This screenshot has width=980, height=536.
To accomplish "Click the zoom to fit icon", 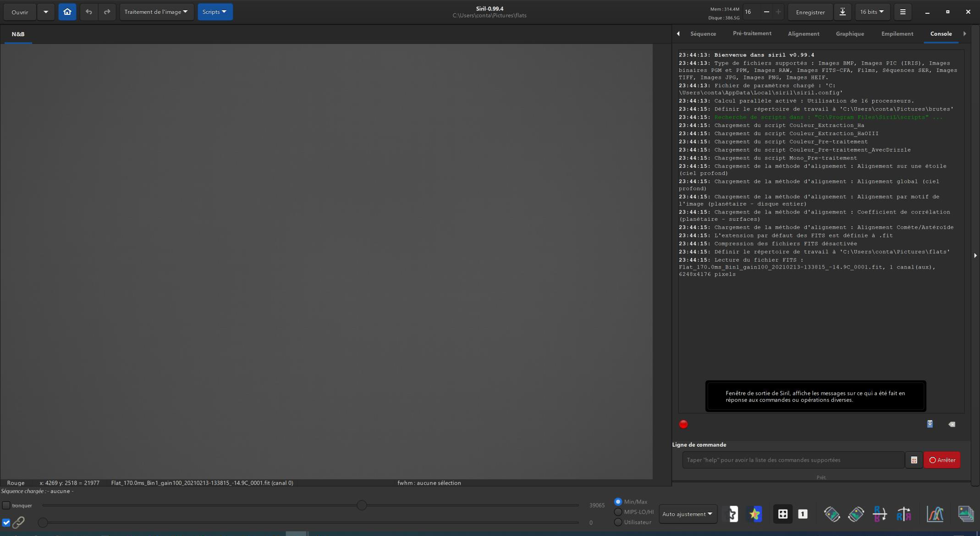I will point(782,514).
